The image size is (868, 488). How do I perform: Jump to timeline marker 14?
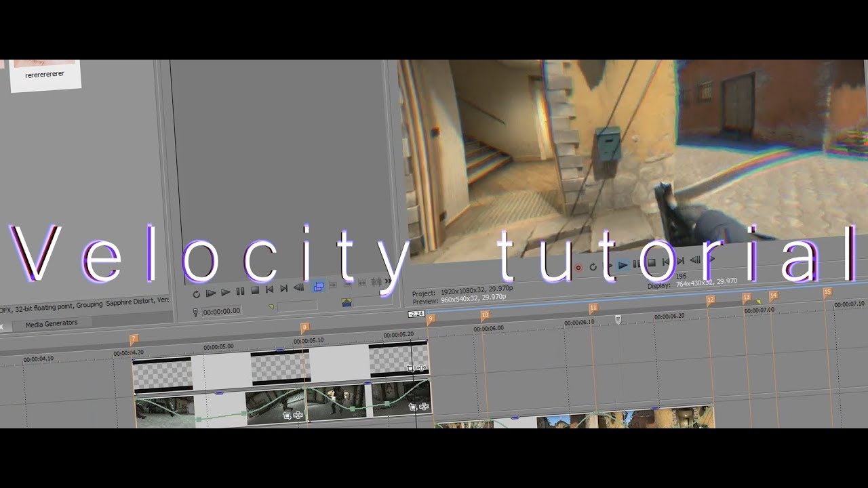click(x=773, y=296)
